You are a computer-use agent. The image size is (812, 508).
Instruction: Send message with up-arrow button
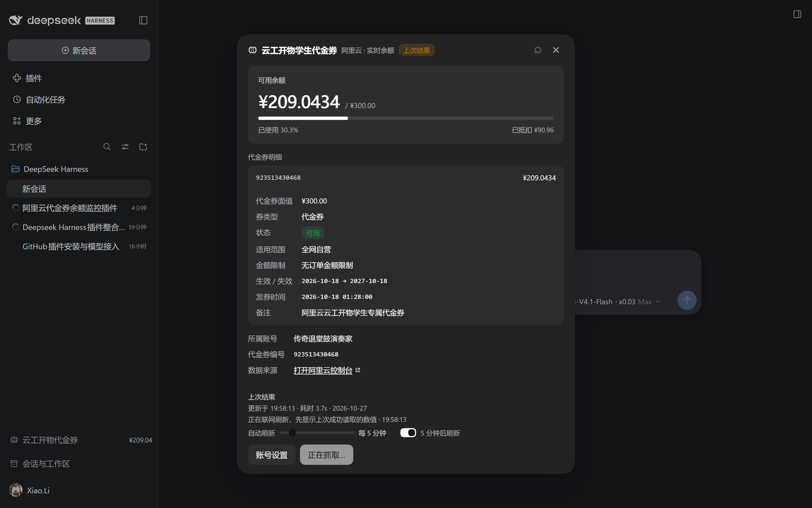tap(687, 300)
